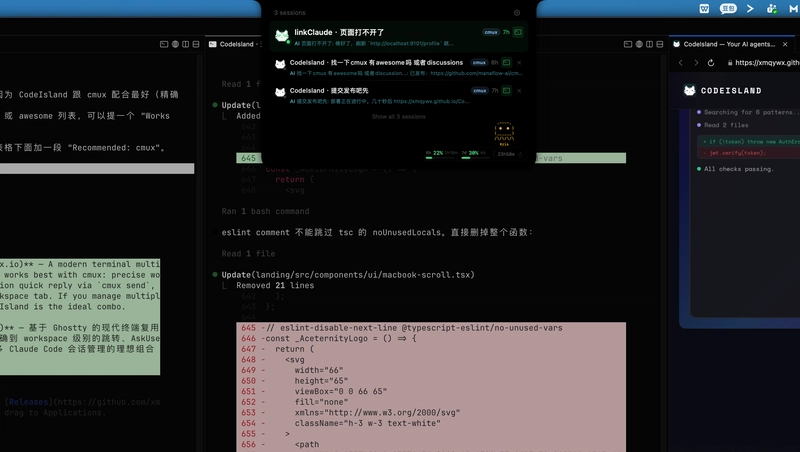Screen dimensions: 800x452
Task: Open the CodeIsland panel settings gear
Action: 517,13
